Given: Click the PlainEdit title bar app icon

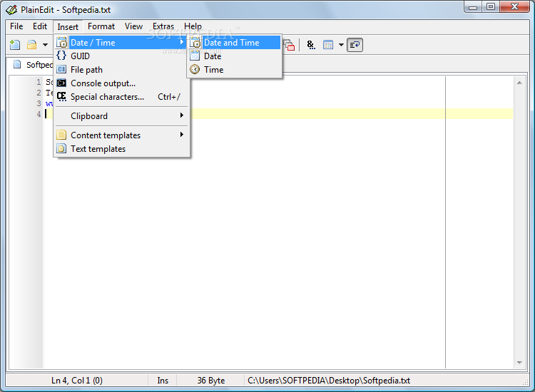Looking at the screenshot, I should (11, 10).
